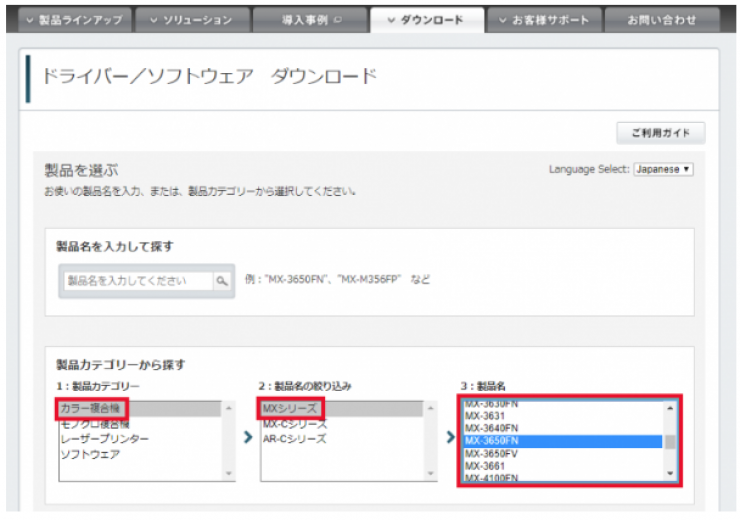The image size is (740, 520).
Task: Select レーザープリンター in the category list
Action: (x=140, y=439)
